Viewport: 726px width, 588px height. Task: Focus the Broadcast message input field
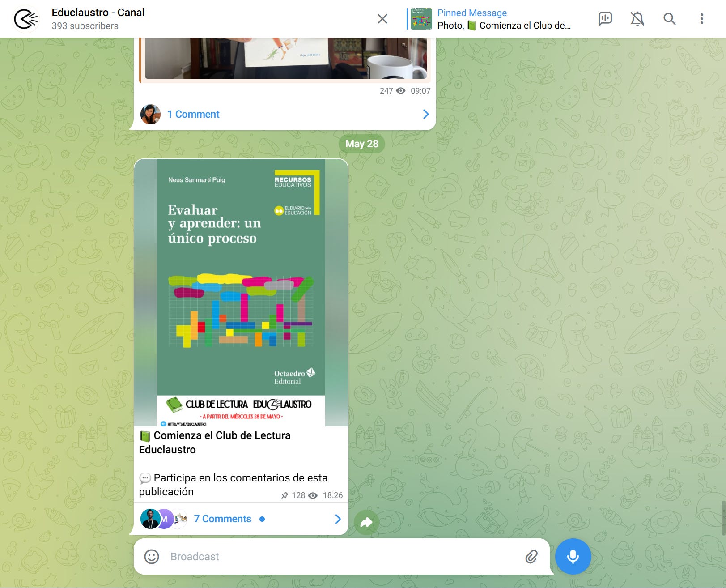341,557
